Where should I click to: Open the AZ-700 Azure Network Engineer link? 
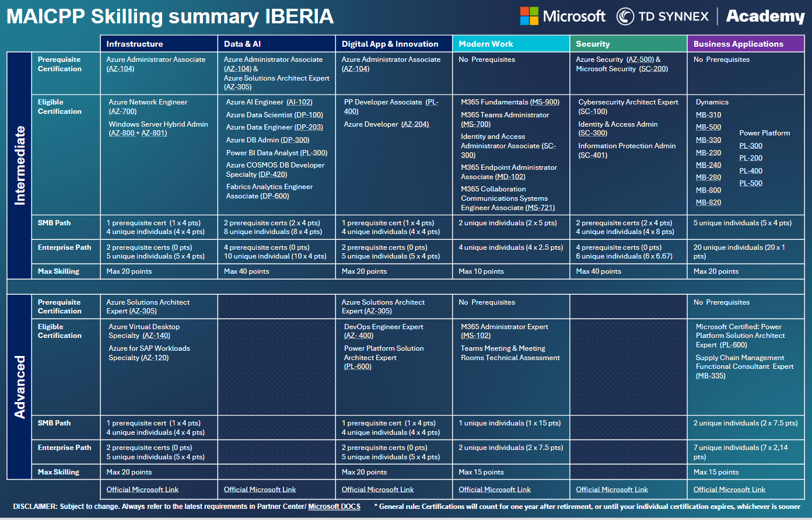pos(123,111)
